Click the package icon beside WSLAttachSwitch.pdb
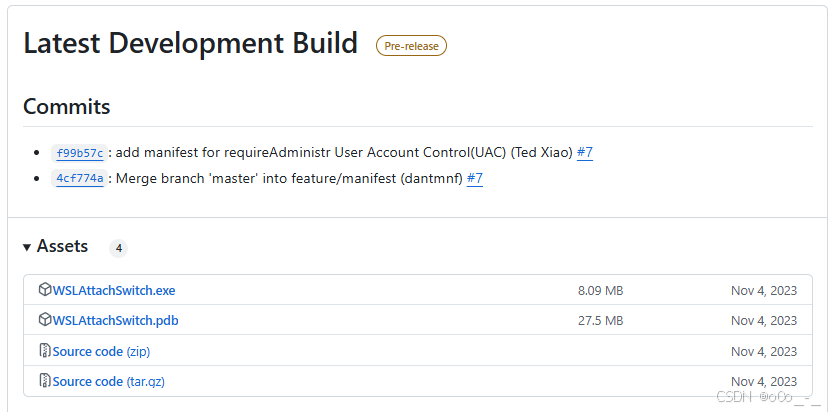 [x=45, y=320]
